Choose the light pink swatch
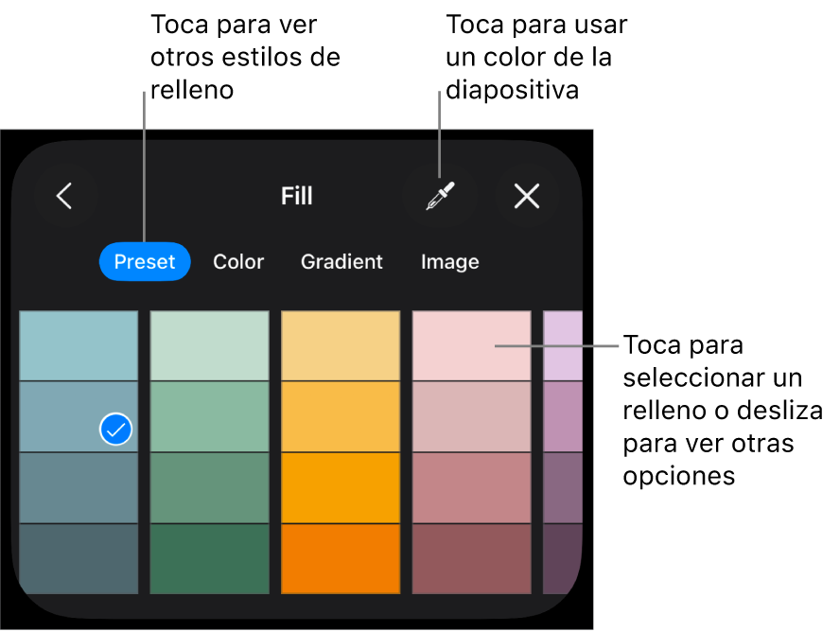 [x=454, y=345]
